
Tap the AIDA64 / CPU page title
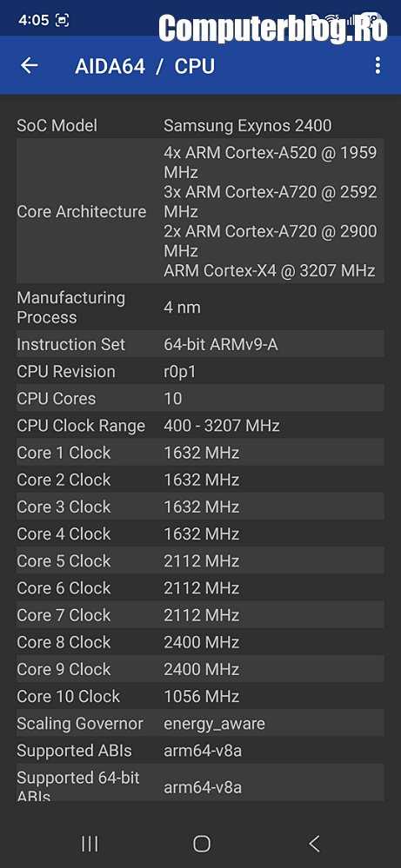pyautogui.click(x=144, y=66)
